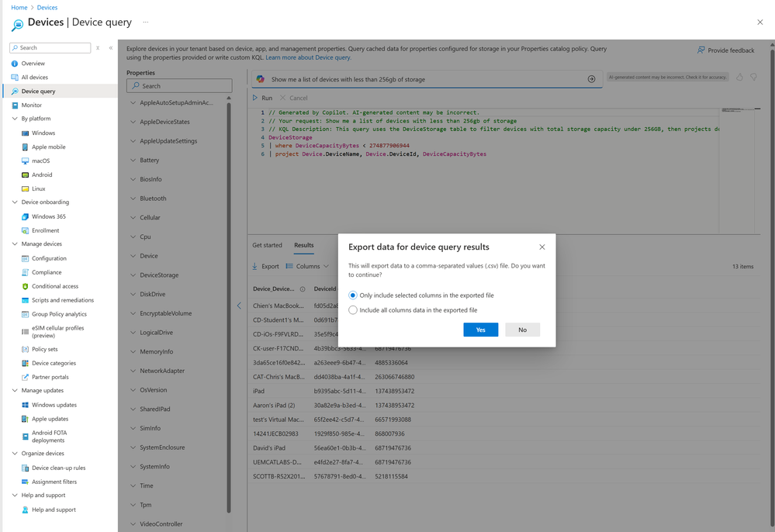Click the Run query button
The width and height of the screenshot is (775, 532).
point(262,98)
